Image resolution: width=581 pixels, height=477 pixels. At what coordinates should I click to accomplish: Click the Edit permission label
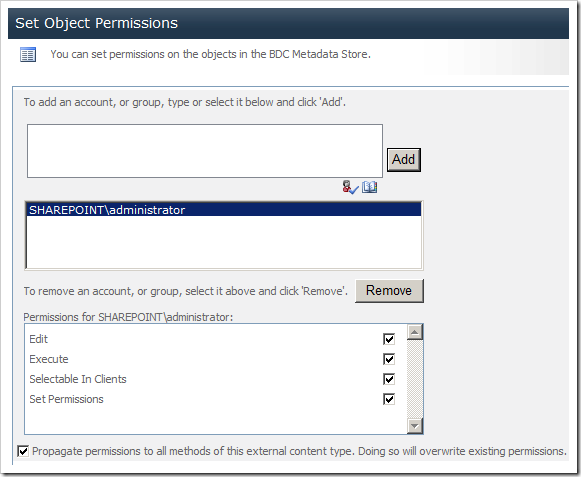[39, 339]
